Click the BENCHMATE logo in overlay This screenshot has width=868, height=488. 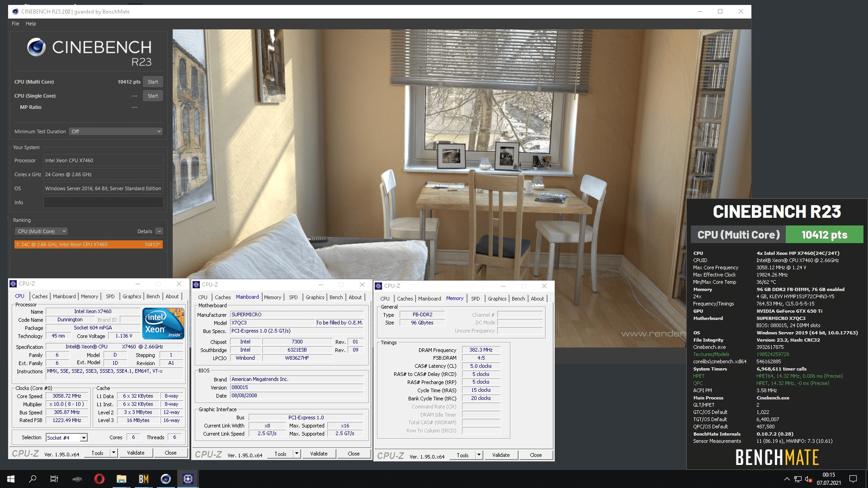(777, 457)
